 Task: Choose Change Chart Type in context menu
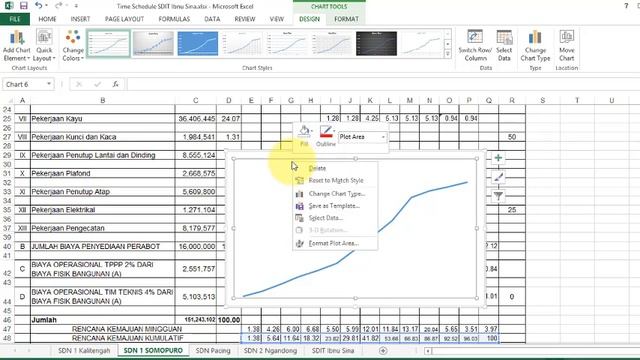pyautogui.click(x=336, y=193)
